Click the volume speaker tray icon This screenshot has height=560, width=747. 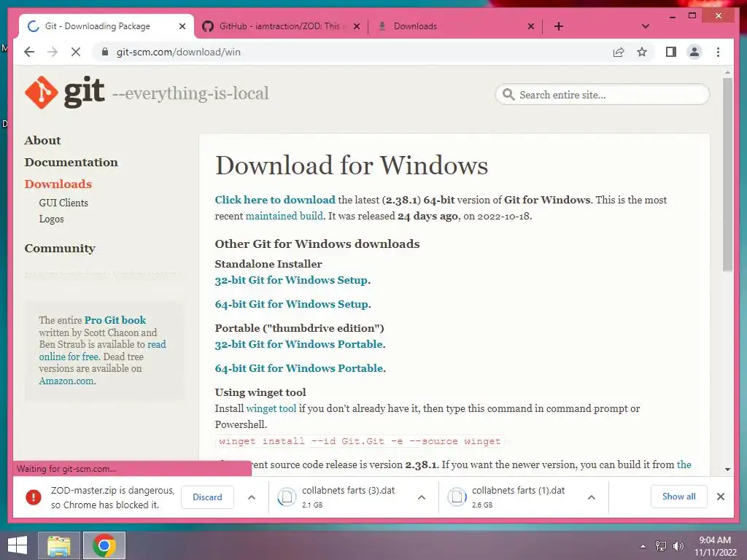(x=678, y=546)
